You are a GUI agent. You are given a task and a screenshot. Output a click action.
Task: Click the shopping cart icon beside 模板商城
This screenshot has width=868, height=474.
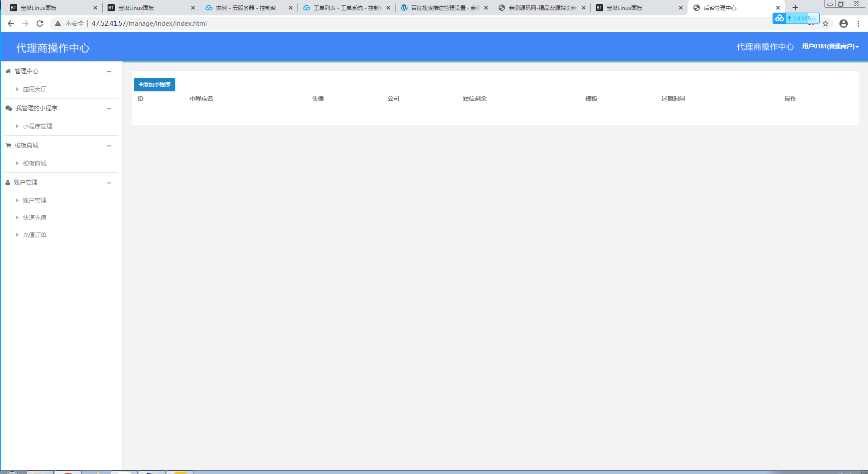click(x=8, y=145)
